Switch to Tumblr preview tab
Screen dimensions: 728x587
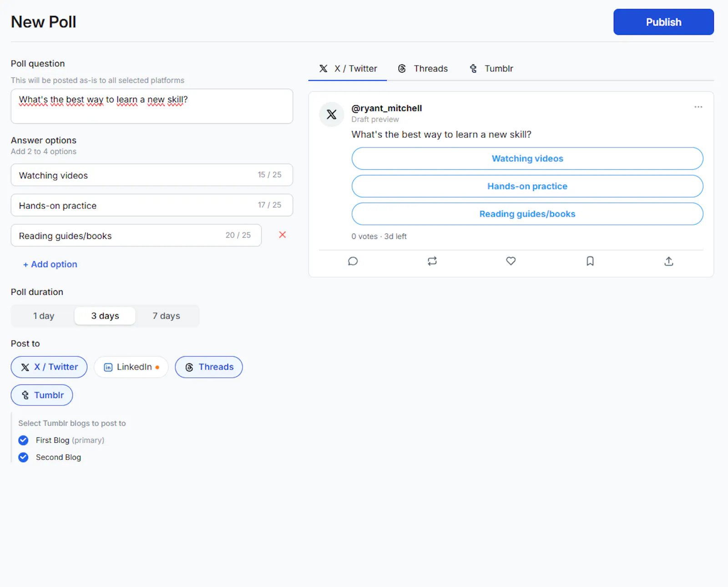coord(491,69)
